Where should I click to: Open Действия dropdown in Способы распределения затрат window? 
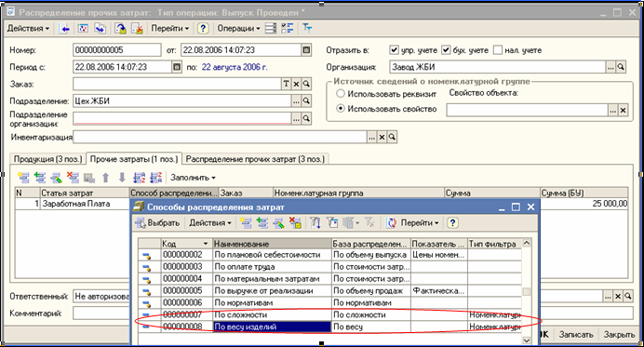coord(210,223)
